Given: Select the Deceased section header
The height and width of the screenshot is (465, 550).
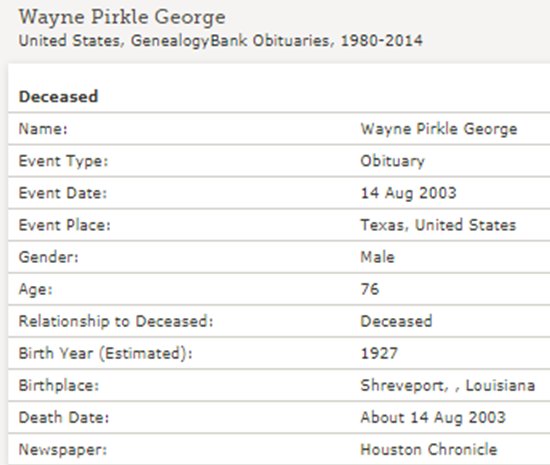Looking at the screenshot, I should [58, 97].
